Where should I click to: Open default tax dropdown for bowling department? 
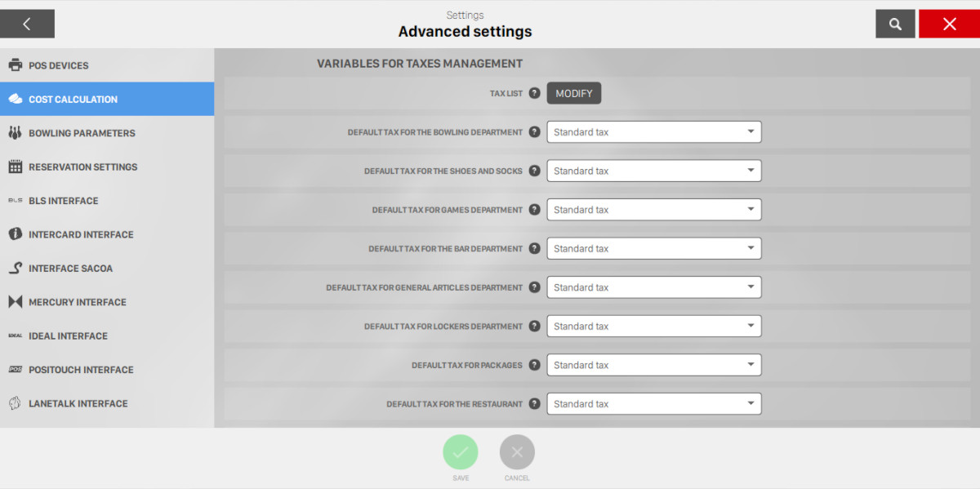pos(653,132)
